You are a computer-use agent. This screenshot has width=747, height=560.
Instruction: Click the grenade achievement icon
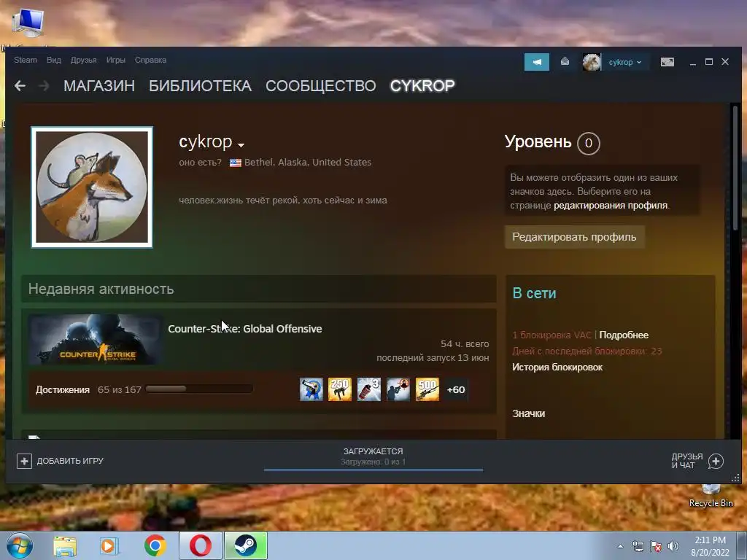tap(369, 389)
